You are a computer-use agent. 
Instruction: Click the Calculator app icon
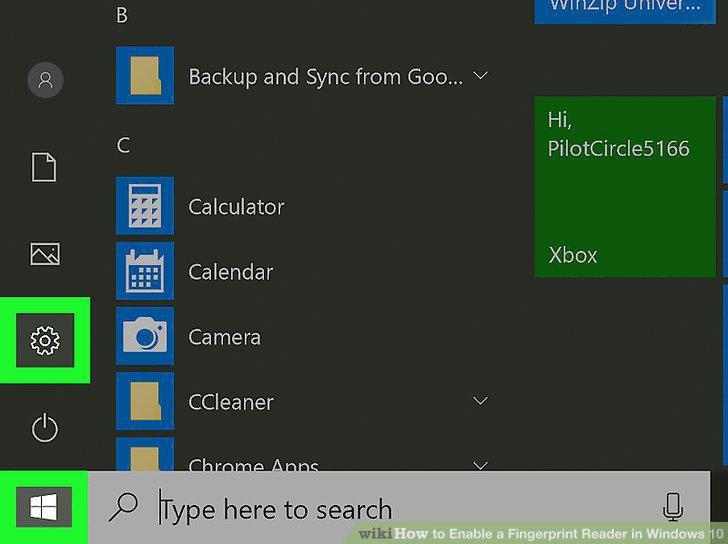[x=145, y=206]
